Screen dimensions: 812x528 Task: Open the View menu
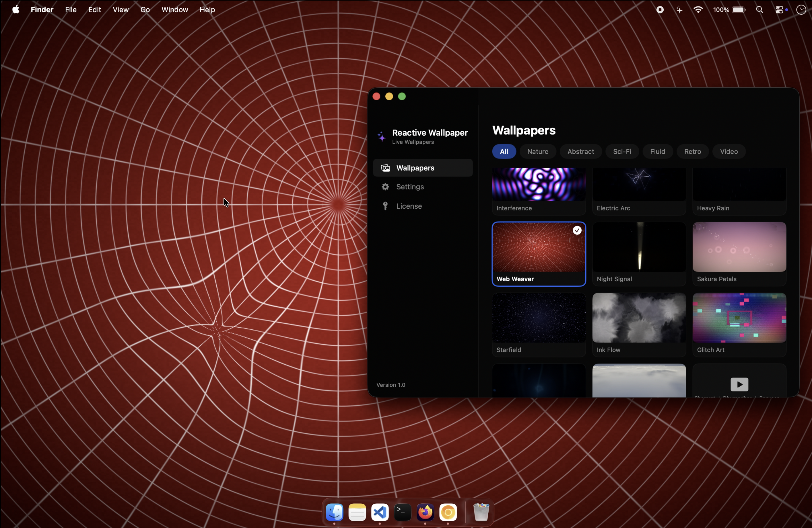coord(120,9)
